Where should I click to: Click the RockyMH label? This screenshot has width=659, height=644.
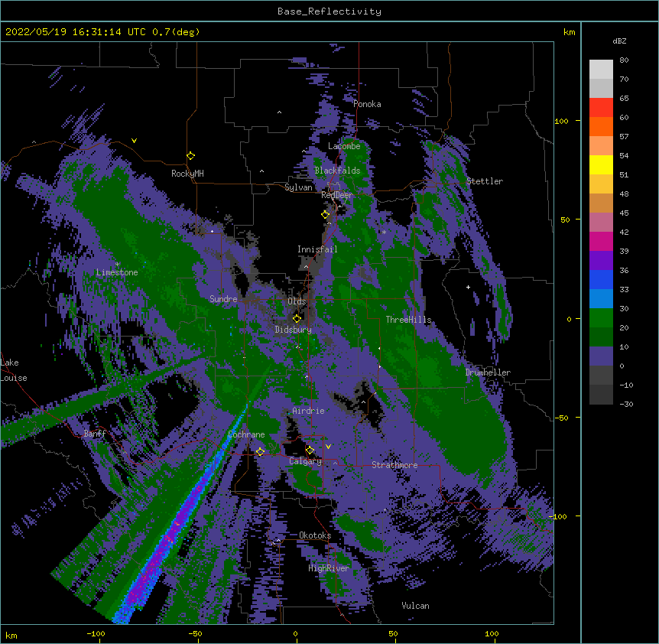coord(187,174)
